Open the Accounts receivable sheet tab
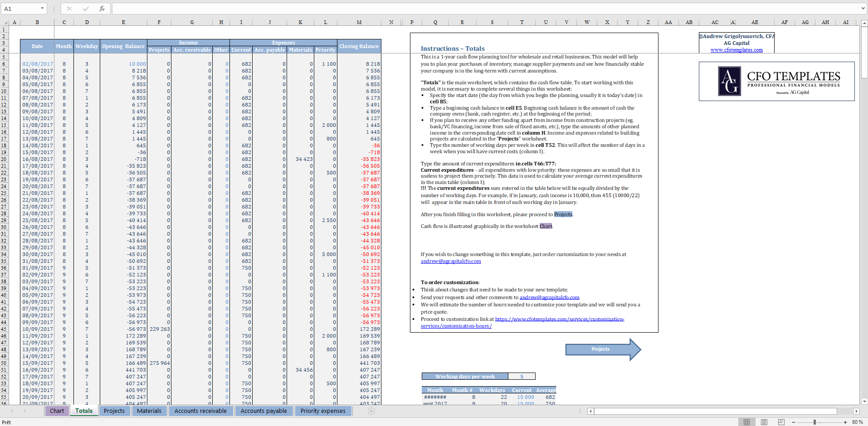868x426 pixels. (200, 411)
